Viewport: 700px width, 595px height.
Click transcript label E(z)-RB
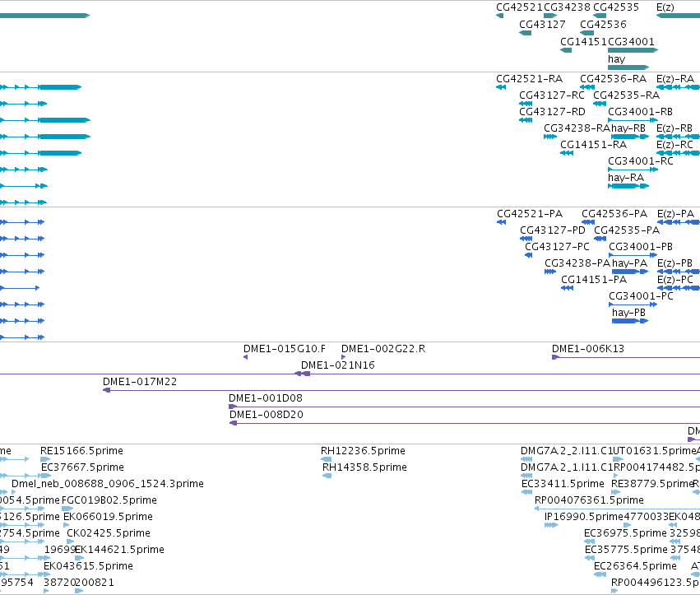click(675, 128)
